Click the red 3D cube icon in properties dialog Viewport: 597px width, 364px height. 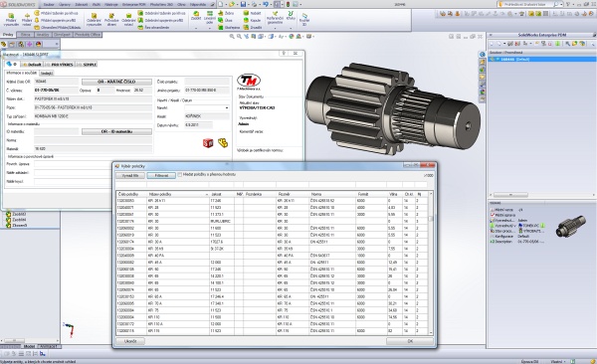[x=208, y=143]
